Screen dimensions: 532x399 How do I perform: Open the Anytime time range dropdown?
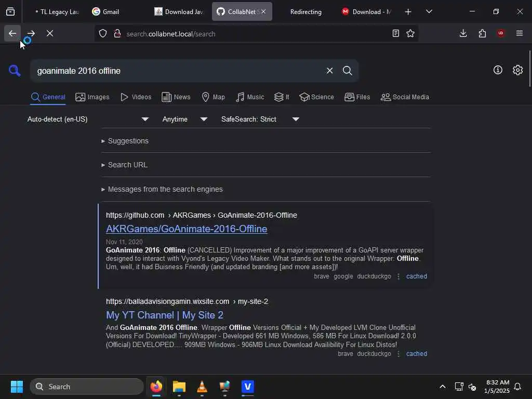tap(184, 119)
